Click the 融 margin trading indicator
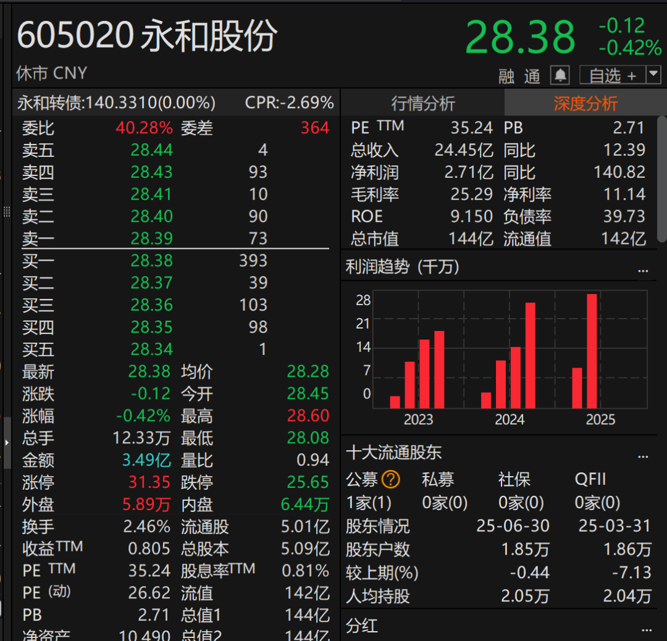This screenshot has height=641, width=667. pos(507,76)
